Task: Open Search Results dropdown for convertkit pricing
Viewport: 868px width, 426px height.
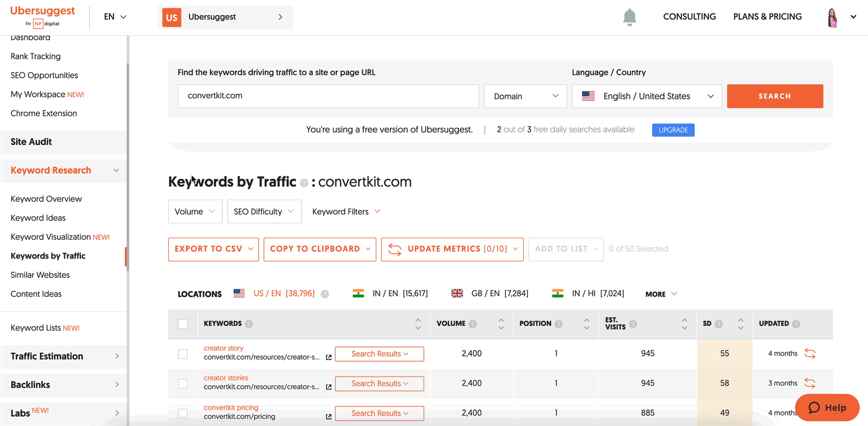Action: pos(380,414)
